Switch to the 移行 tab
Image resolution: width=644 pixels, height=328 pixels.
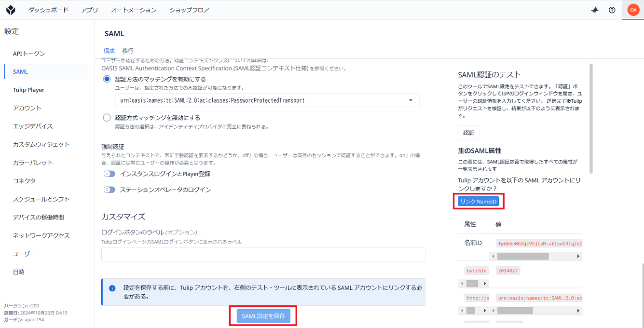click(x=128, y=51)
